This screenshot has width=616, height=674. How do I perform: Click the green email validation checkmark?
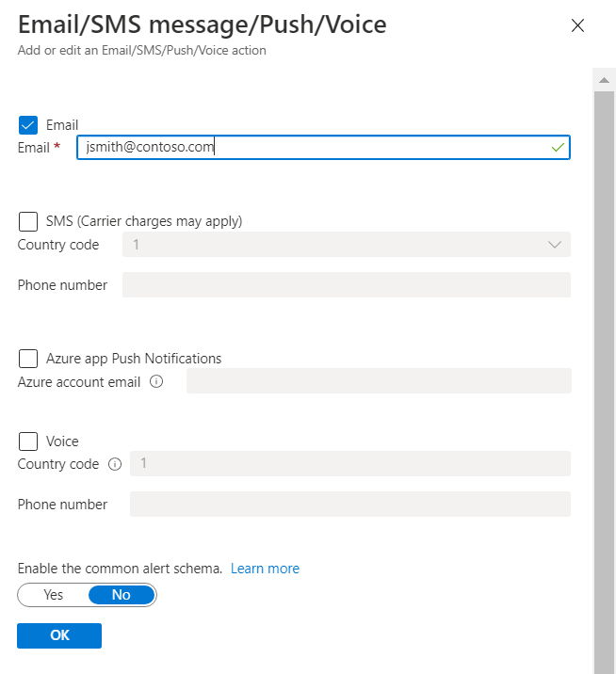558,148
